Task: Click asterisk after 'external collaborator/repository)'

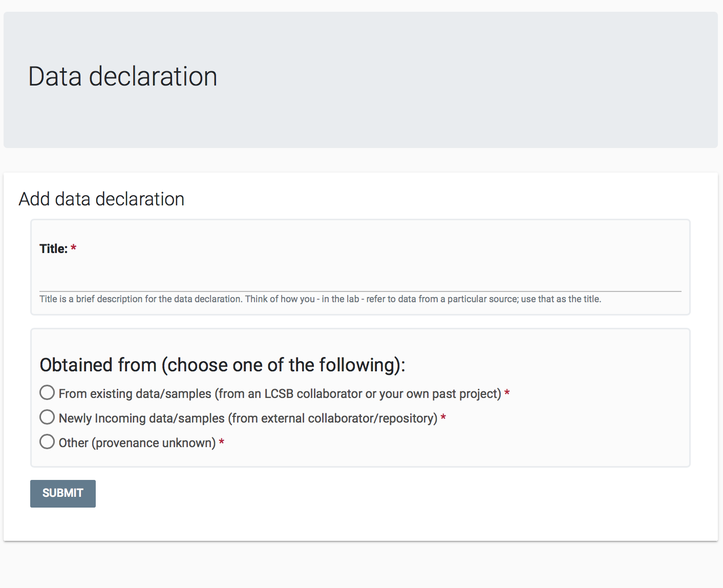Action: tap(443, 417)
